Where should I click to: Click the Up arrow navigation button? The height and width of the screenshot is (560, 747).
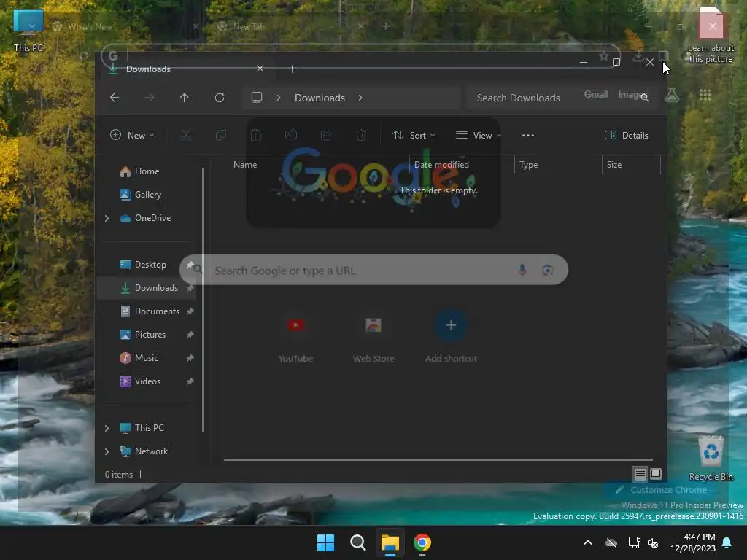click(185, 98)
